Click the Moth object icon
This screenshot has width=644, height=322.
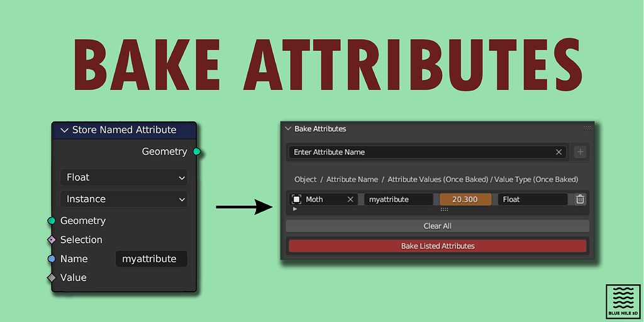(296, 199)
